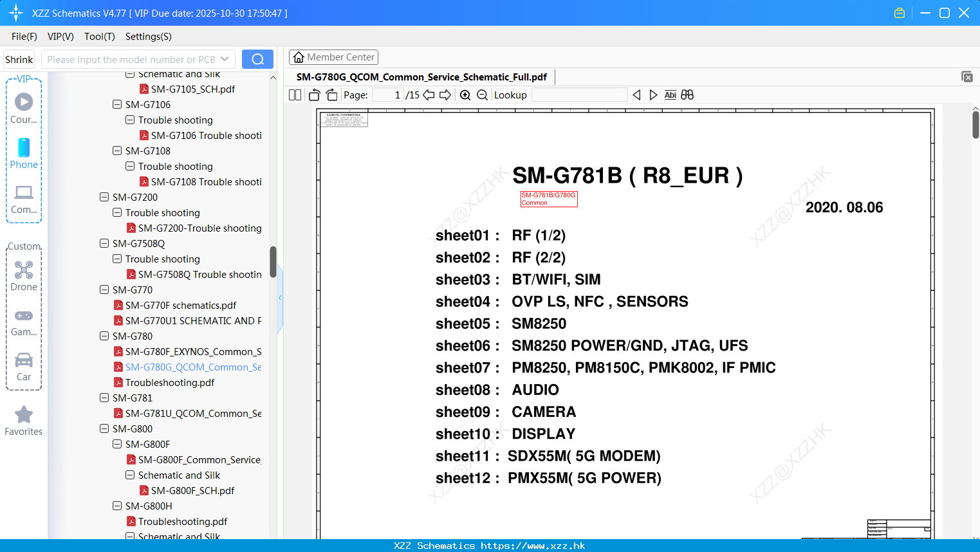Open Member Center

pyautogui.click(x=333, y=57)
